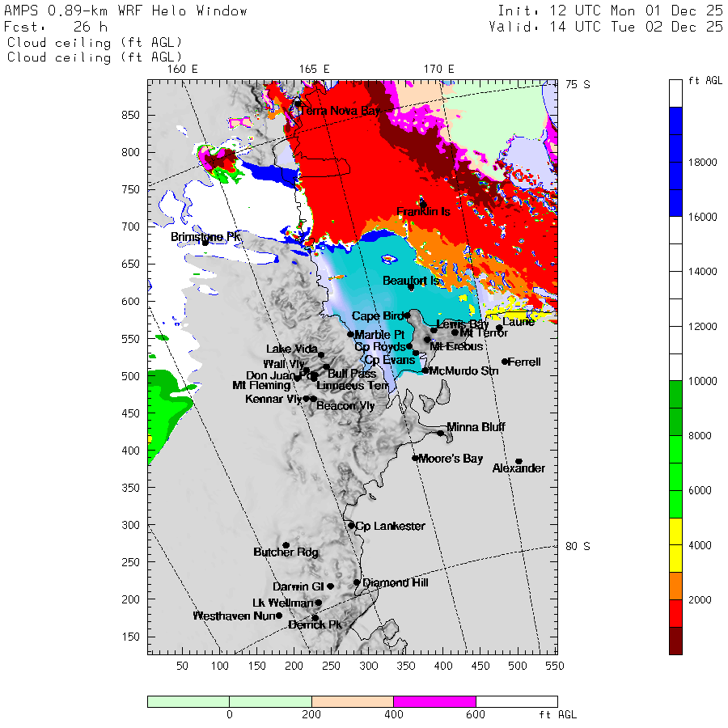This screenshot has width=728, height=728.
Task: Click the 'Kennar Vly' label
Action: pyautogui.click(x=273, y=399)
